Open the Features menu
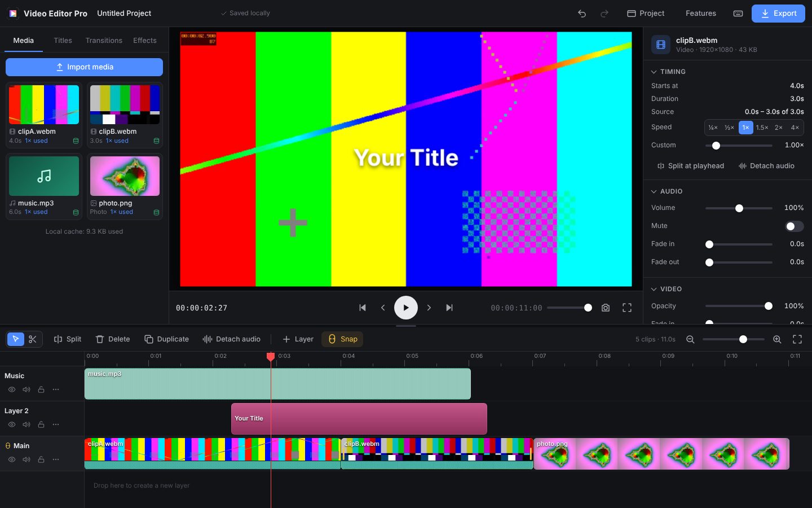Image resolution: width=812 pixels, height=508 pixels. 701,14
